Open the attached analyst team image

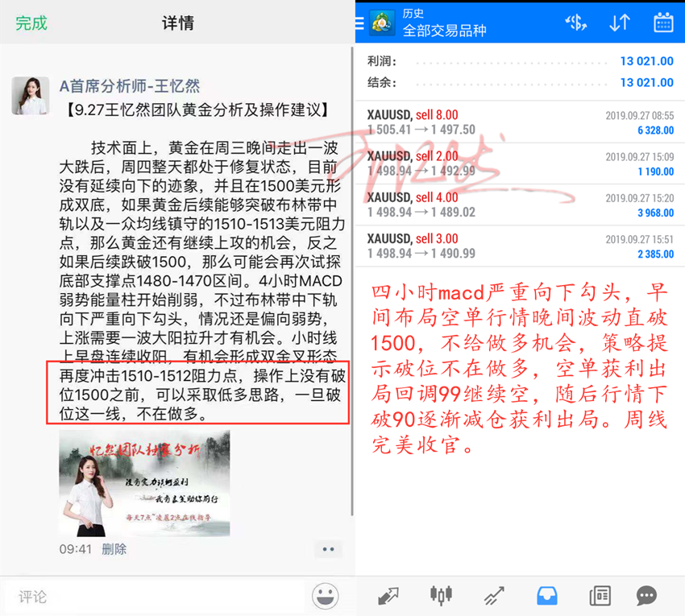tap(144, 483)
